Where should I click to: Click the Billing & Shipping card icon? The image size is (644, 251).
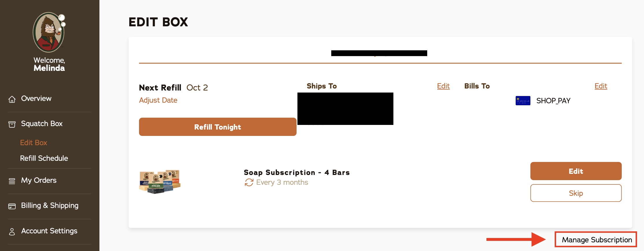click(x=12, y=206)
